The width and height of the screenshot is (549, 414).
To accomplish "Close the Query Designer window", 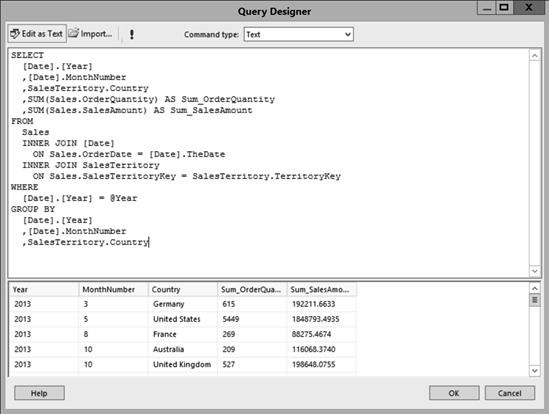I will tap(529, 8).
